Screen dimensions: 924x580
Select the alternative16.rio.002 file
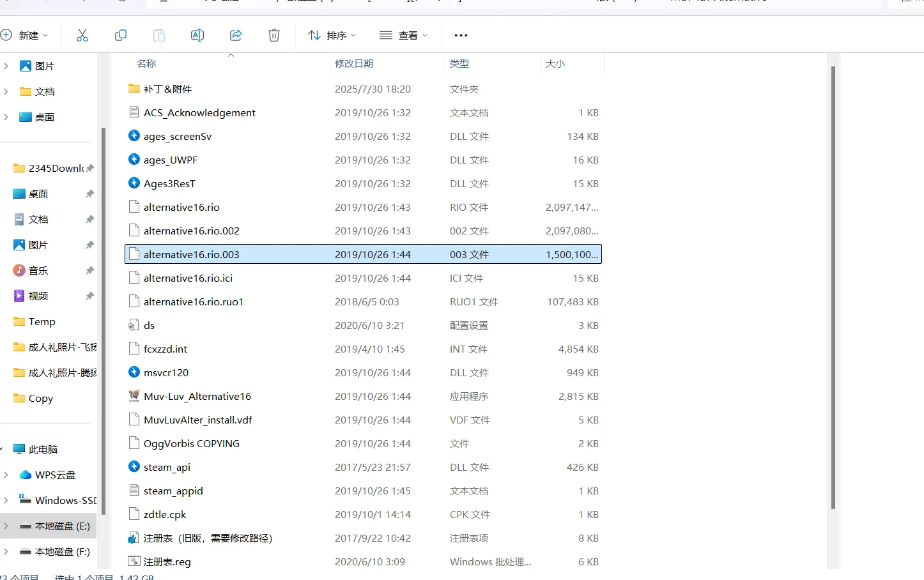click(363, 231)
